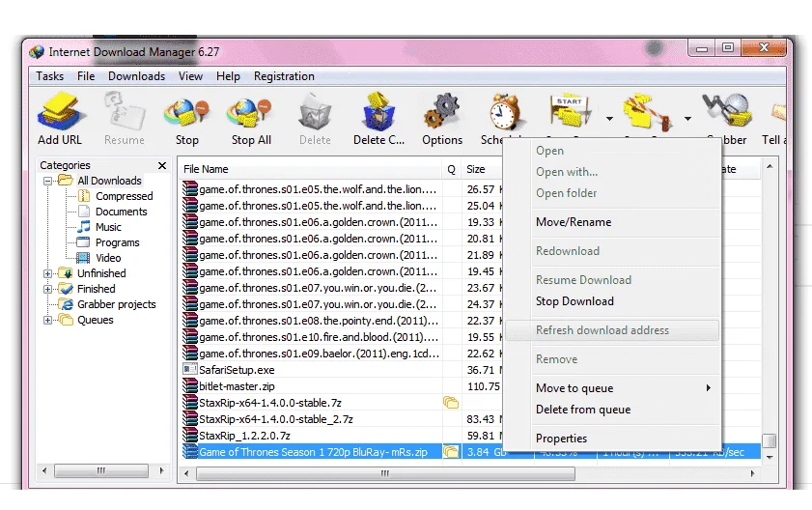Open Options via gear icon
This screenshot has height=510, width=812.
pos(442,111)
